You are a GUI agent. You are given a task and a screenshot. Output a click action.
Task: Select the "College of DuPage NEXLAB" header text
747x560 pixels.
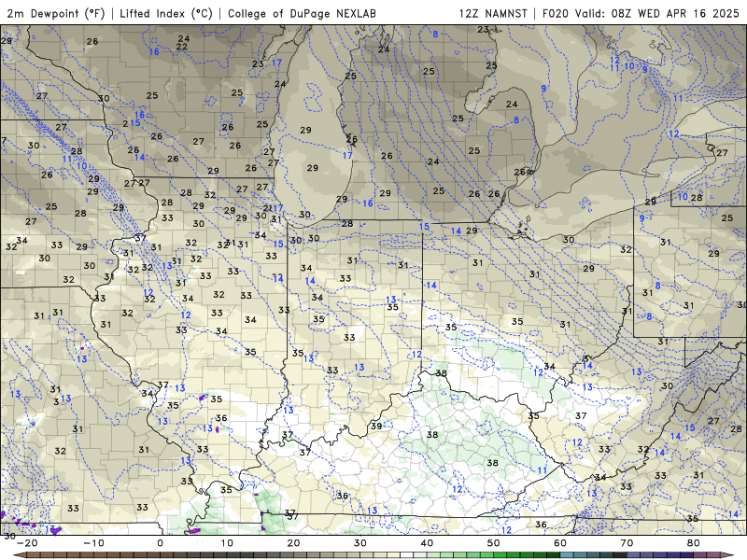point(302,13)
